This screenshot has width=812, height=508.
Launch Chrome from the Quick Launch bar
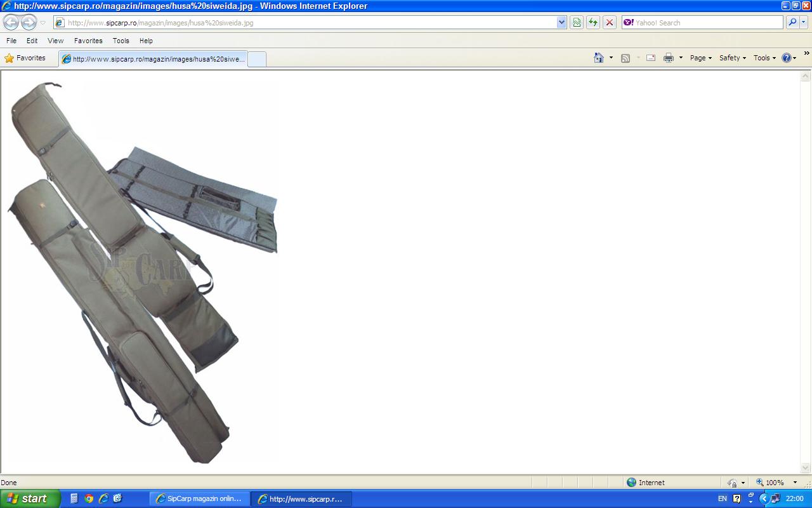click(x=89, y=498)
